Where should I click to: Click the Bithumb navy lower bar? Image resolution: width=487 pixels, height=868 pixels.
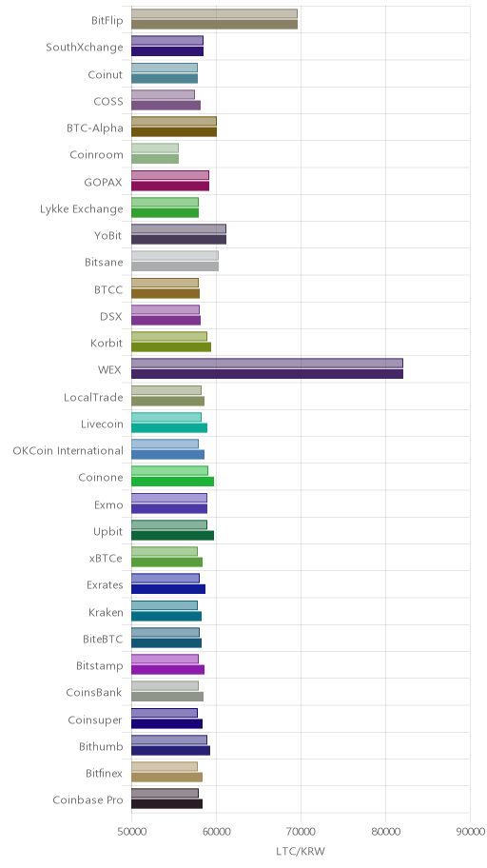[x=171, y=751]
